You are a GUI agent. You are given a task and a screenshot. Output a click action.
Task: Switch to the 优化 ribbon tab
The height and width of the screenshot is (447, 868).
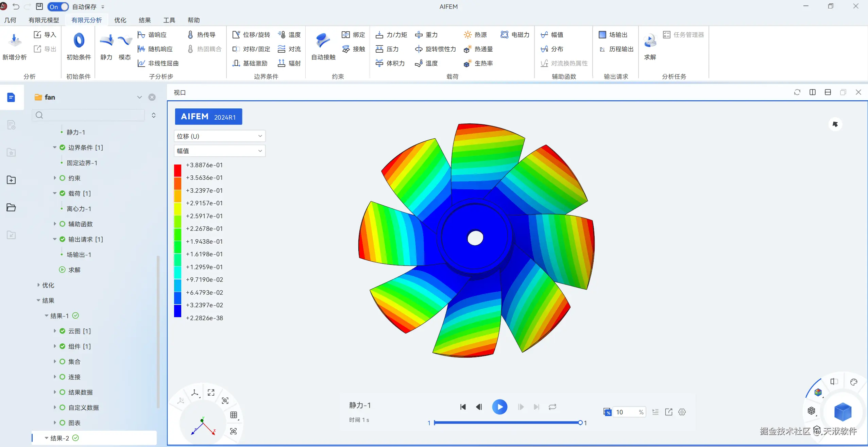[x=120, y=20]
